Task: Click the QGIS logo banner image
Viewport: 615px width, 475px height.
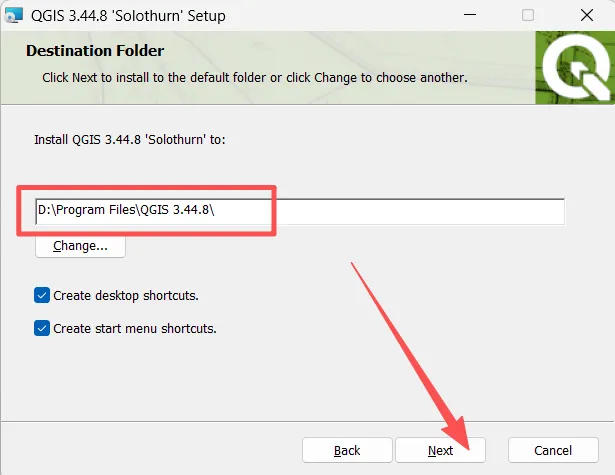Action: point(575,67)
